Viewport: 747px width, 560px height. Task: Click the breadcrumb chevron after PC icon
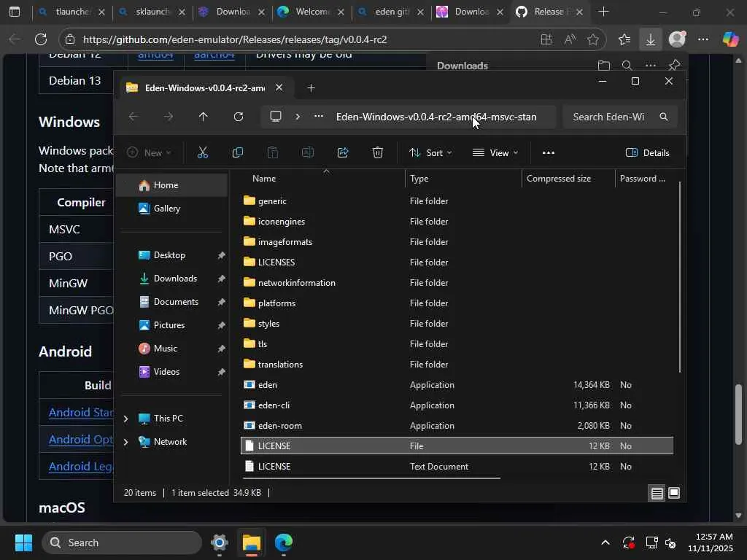(x=298, y=117)
